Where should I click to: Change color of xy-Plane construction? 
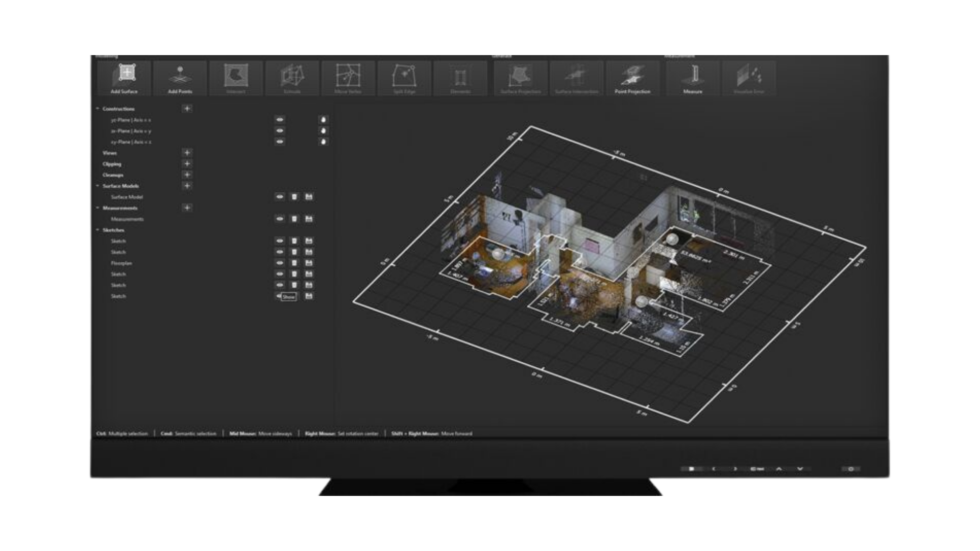click(x=323, y=142)
